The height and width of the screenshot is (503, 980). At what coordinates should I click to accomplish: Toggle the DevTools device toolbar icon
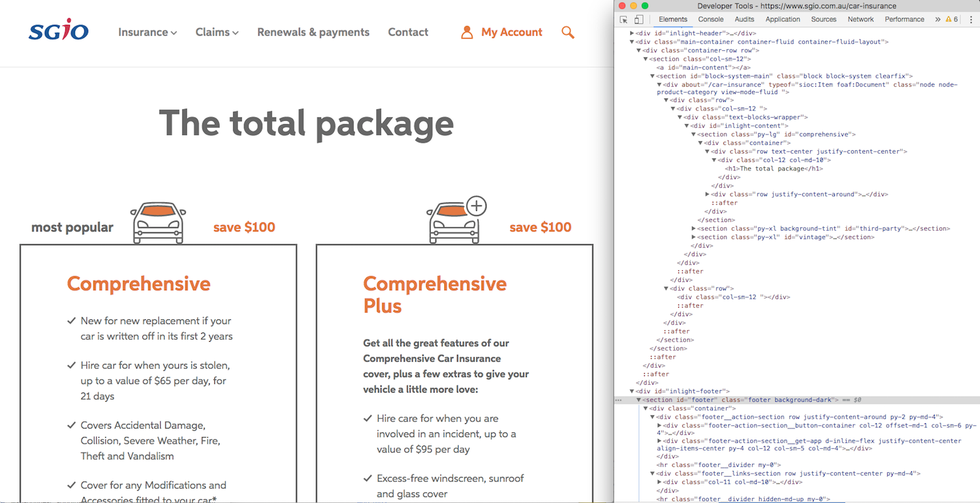[638, 20]
